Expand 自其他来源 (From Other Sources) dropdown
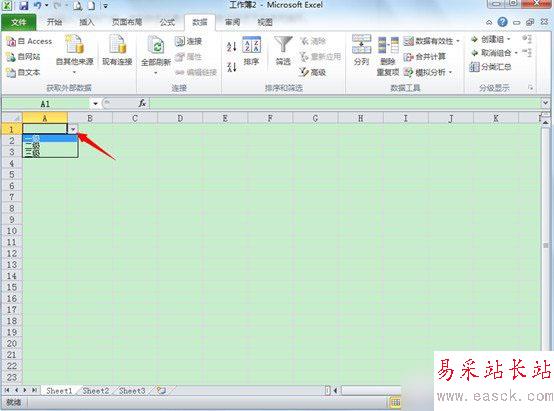The width and height of the screenshot is (554, 411). pyautogui.click(x=75, y=72)
